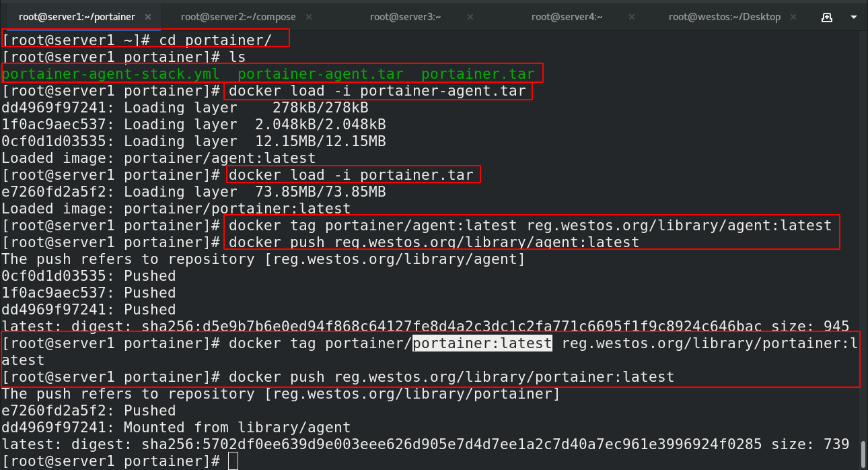This screenshot has width=868, height=470.
Task: Open a new terminal tab with the plus icon
Action: pos(826,16)
